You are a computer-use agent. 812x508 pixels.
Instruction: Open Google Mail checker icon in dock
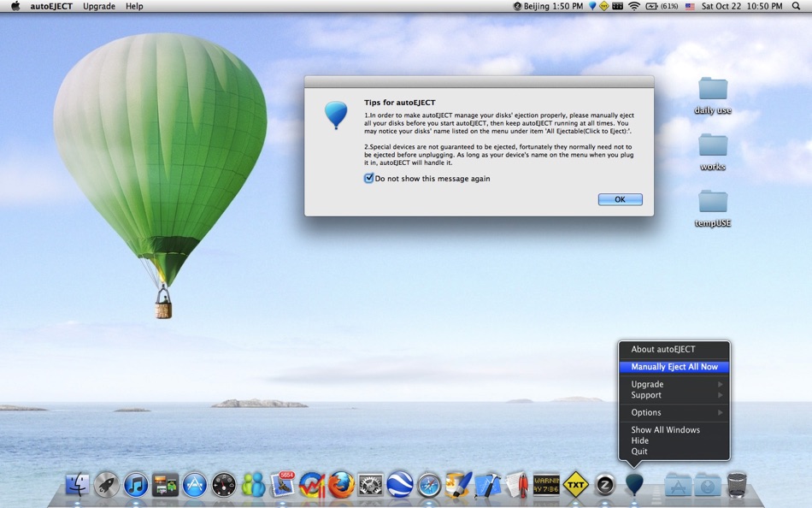point(312,485)
